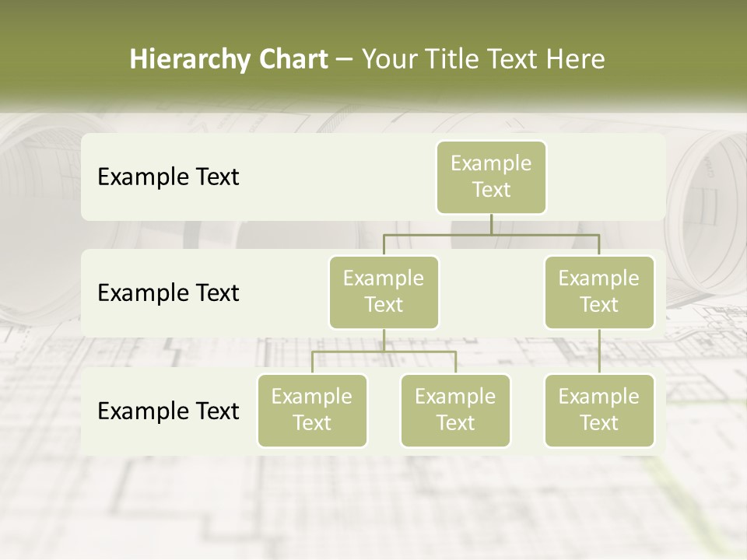Click the empty band area right of the top box
This screenshot has width=747, height=560.
pos(607,177)
